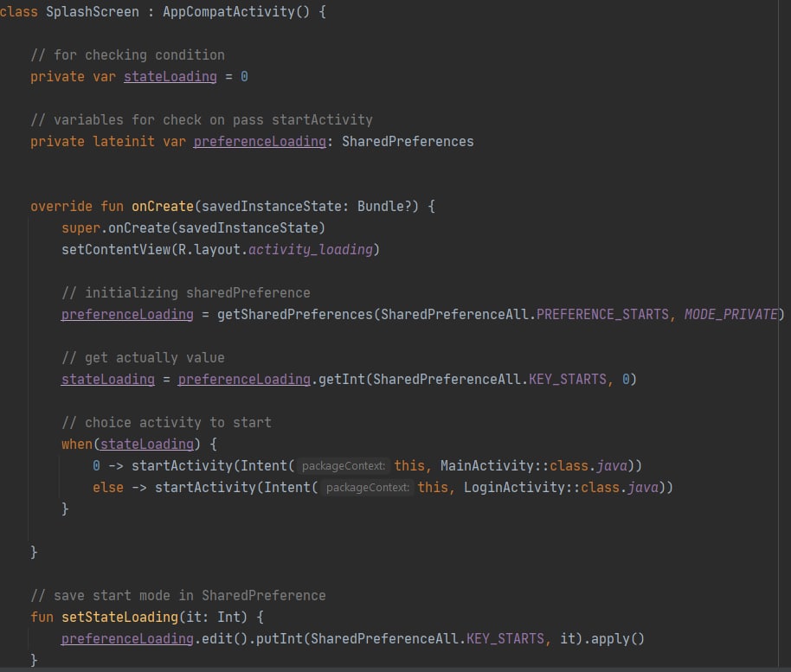Viewport: 791px width, 672px height.
Task: Click the "Bundle?" parameter type
Action: tap(384, 206)
